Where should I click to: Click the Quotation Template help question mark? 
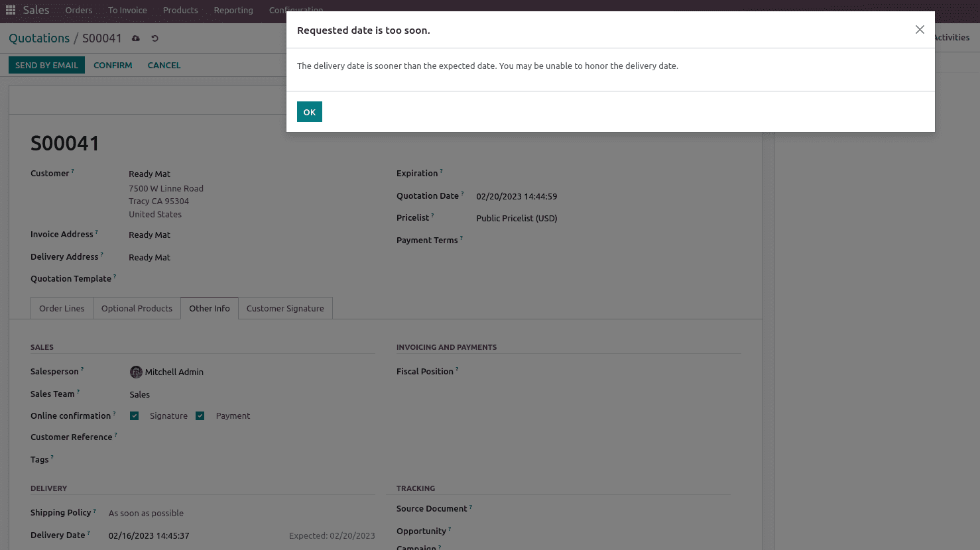click(x=115, y=276)
